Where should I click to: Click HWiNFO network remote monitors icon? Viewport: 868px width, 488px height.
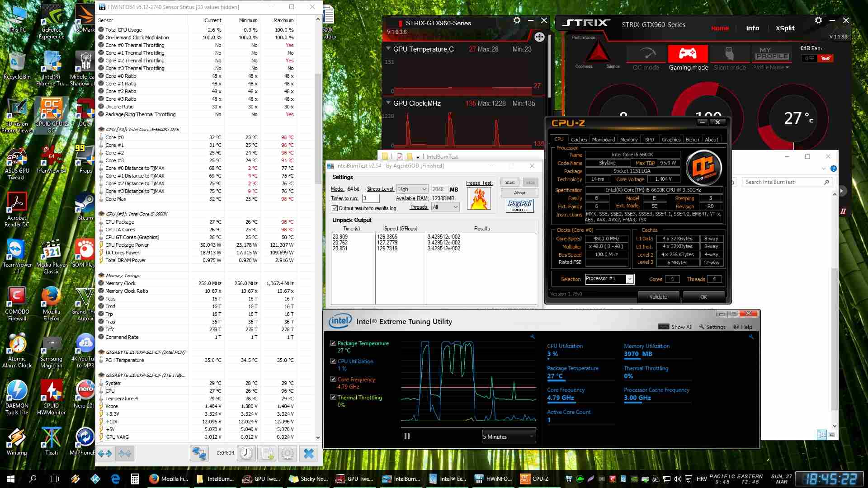pyautogui.click(x=199, y=453)
